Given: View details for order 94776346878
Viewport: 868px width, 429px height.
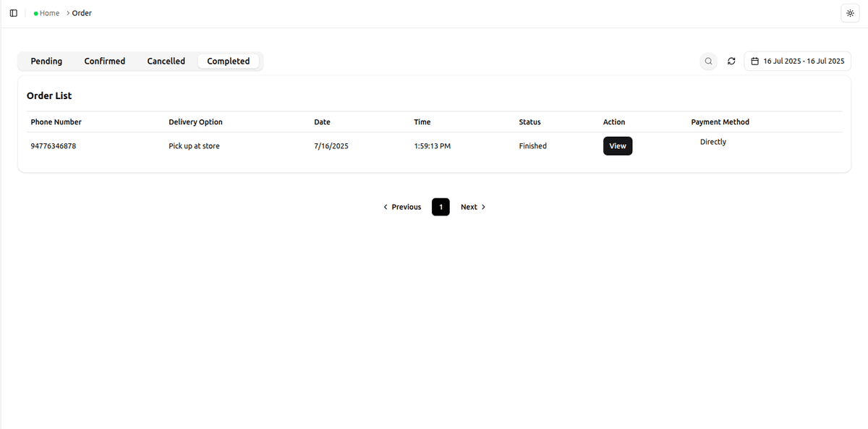Looking at the screenshot, I should [x=618, y=145].
